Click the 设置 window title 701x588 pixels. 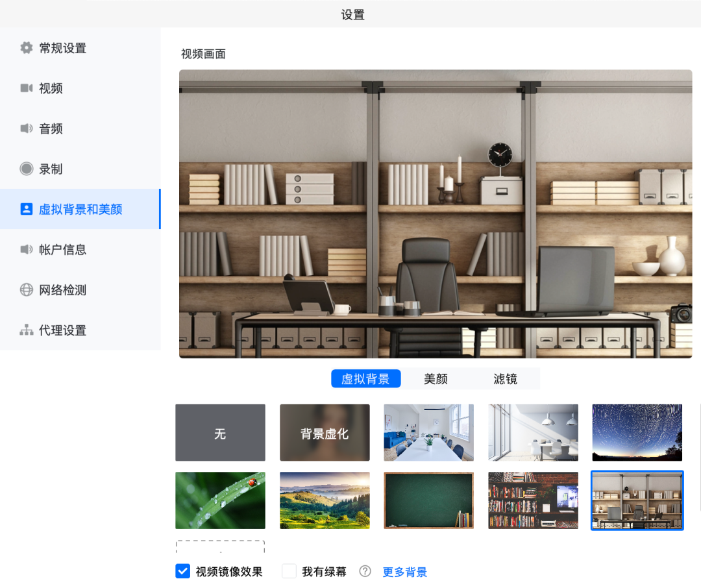point(352,15)
